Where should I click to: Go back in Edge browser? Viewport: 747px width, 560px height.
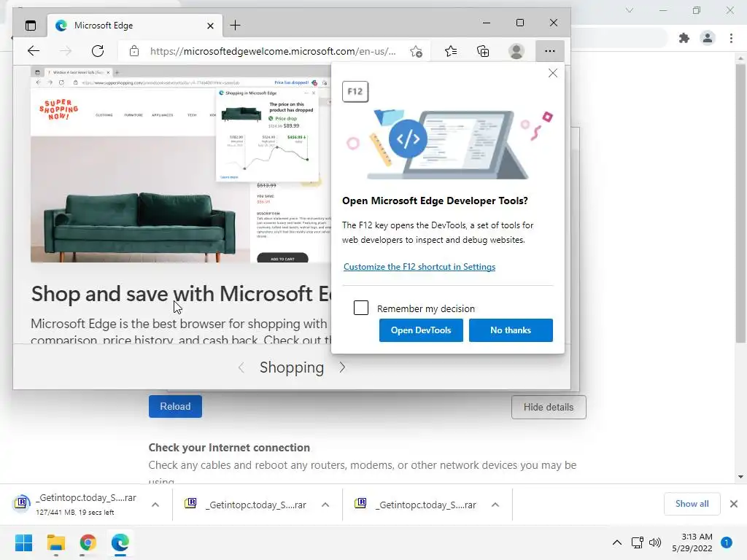coord(34,51)
